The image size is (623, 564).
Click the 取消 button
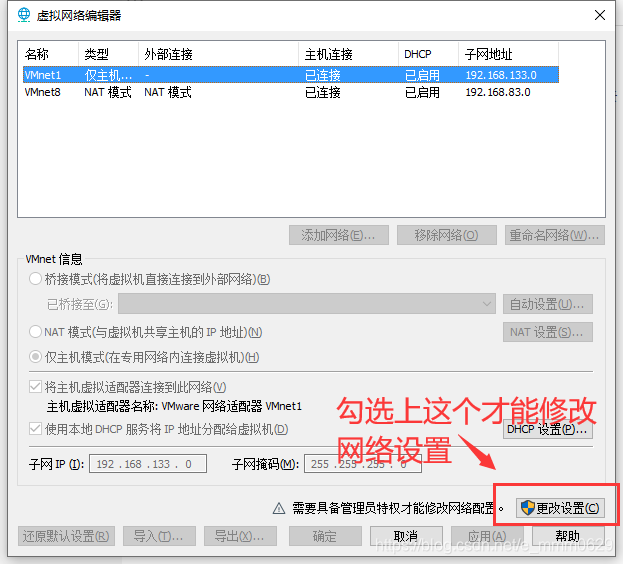[406, 536]
